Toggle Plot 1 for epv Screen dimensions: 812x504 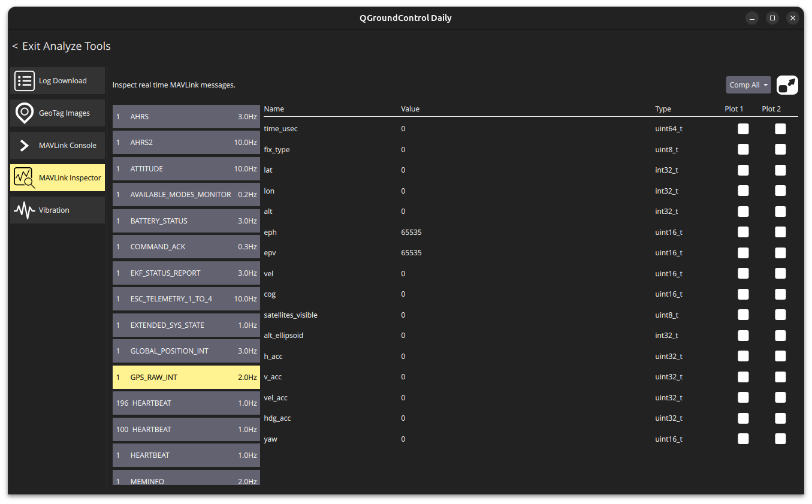tap(743, 253)
